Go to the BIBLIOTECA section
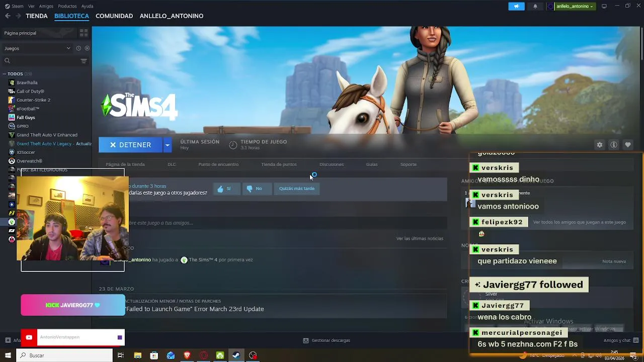Screen dimensions: 644x362 (71, 16)
